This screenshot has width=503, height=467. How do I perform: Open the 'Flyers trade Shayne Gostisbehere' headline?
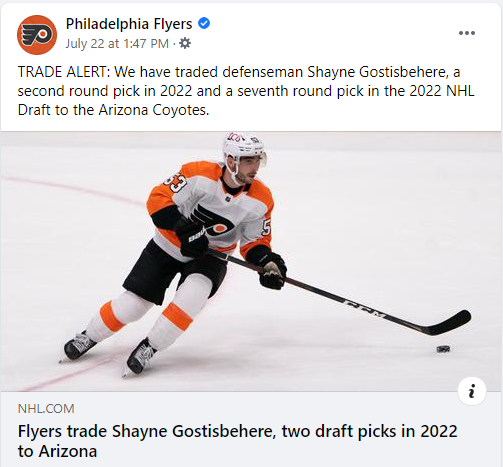coord(237,441)
